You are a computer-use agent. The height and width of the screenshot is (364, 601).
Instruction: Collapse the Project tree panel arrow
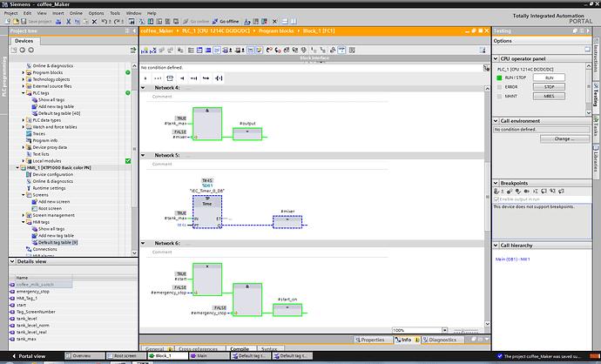[x=134, y=30]
